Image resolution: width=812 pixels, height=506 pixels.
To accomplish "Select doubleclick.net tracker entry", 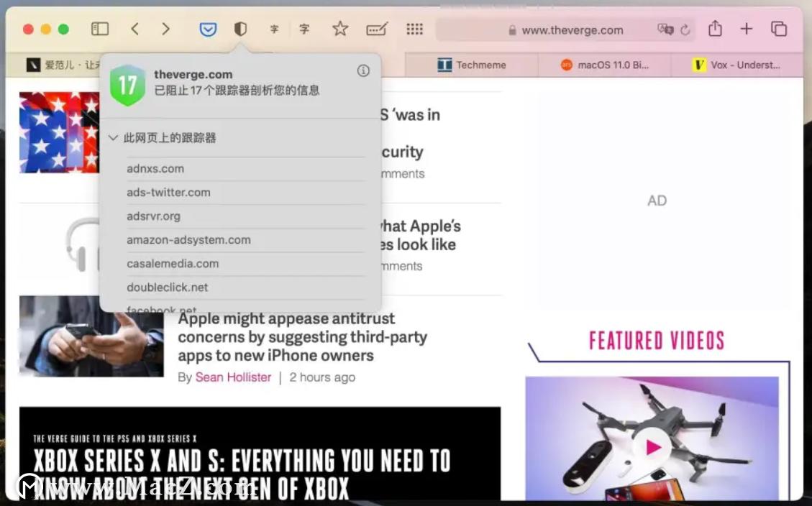I will pos(246,287).
